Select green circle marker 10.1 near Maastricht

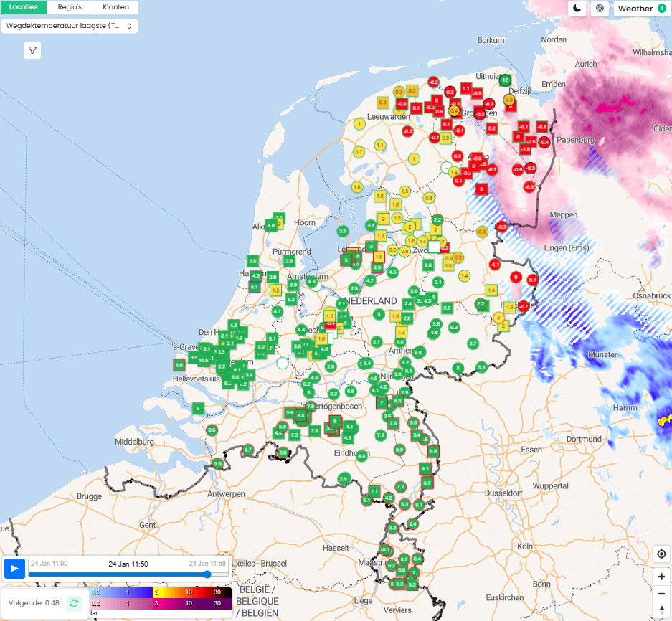tap(385, 550)
